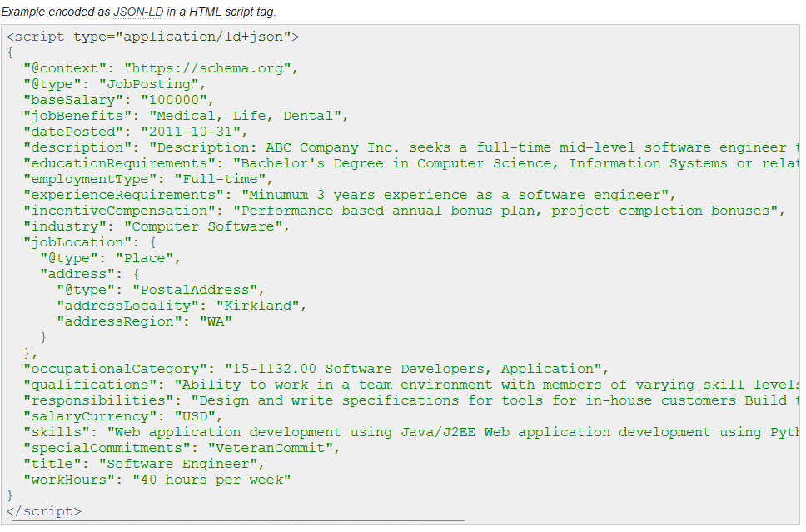This screenshot has height=532, width=806.
Task: Click the "skills" Web application development line
Action: point(411,433)
